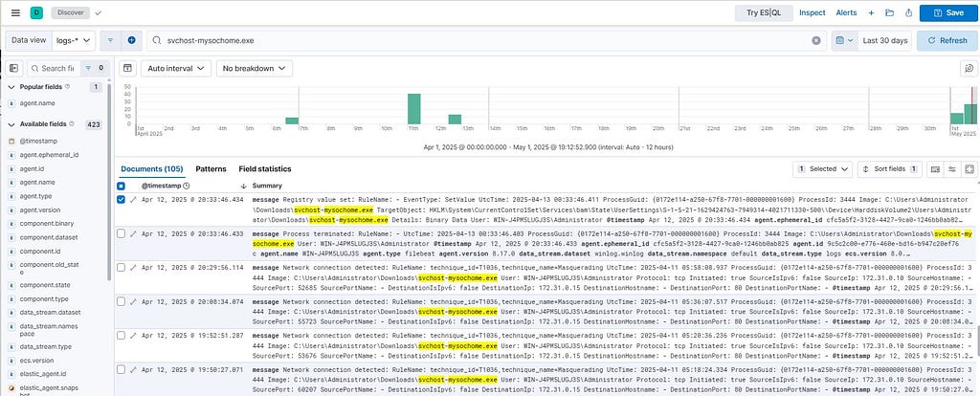Click the April 6th histogram bar
The image size is (980, 396).
point(292,121)
